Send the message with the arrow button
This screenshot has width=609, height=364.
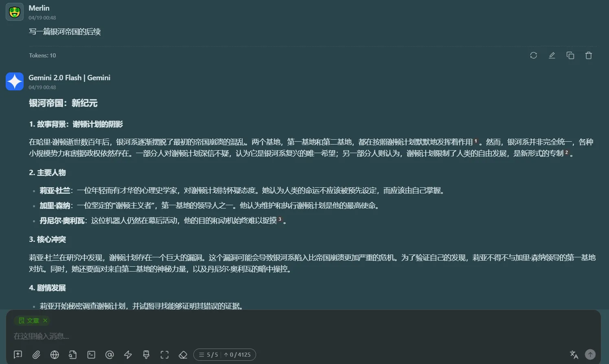point(590,355)
